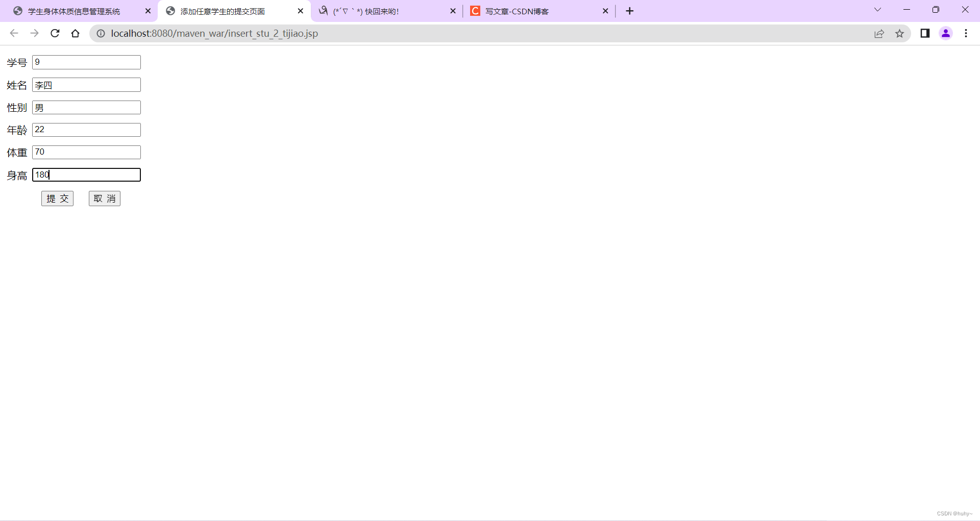
Task: Click the address bar URL
Action: [x=214, y=33]
